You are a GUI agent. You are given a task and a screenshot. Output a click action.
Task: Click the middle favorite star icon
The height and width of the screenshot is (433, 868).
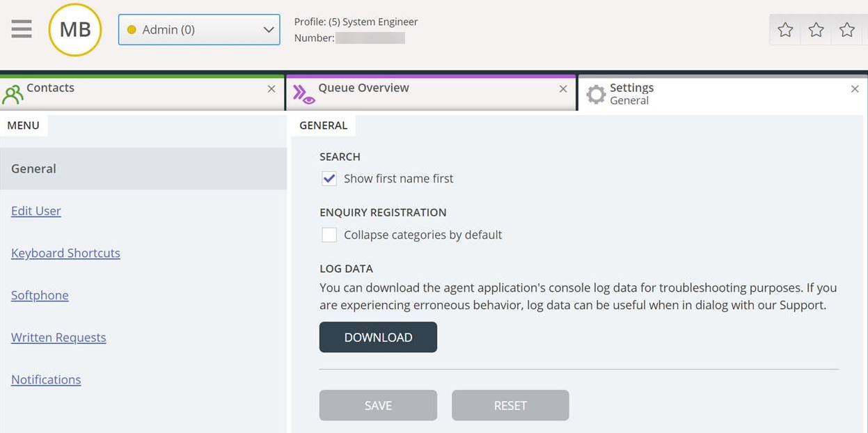(816, 30)
